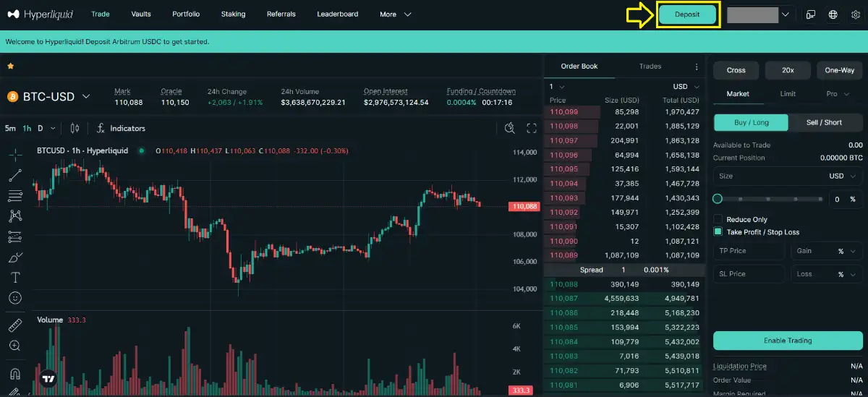Select the text annotation tool
This screenshot has width=868, height=397.
(14, 277)
